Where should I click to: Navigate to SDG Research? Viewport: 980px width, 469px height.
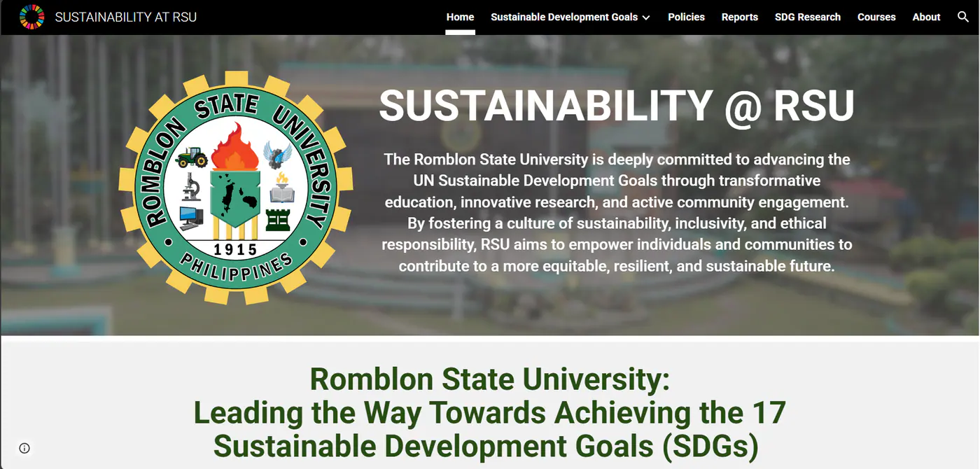click(808, 17)
